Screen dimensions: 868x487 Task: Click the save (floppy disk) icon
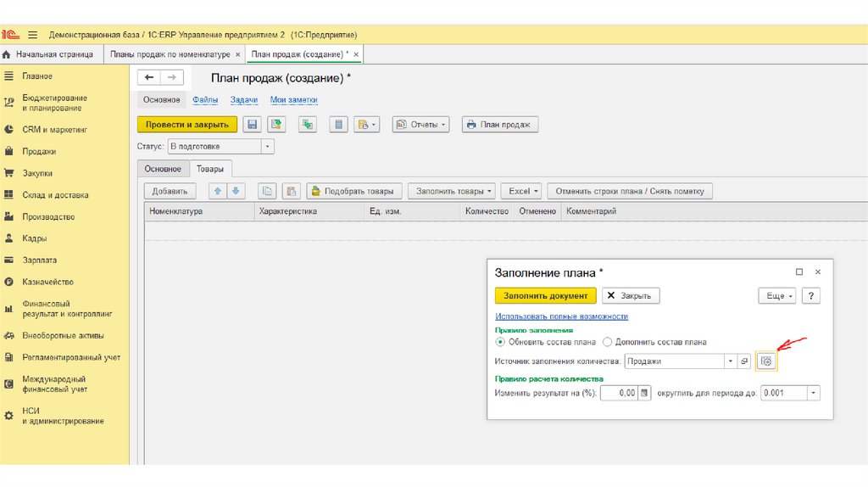tap(252, 125)
